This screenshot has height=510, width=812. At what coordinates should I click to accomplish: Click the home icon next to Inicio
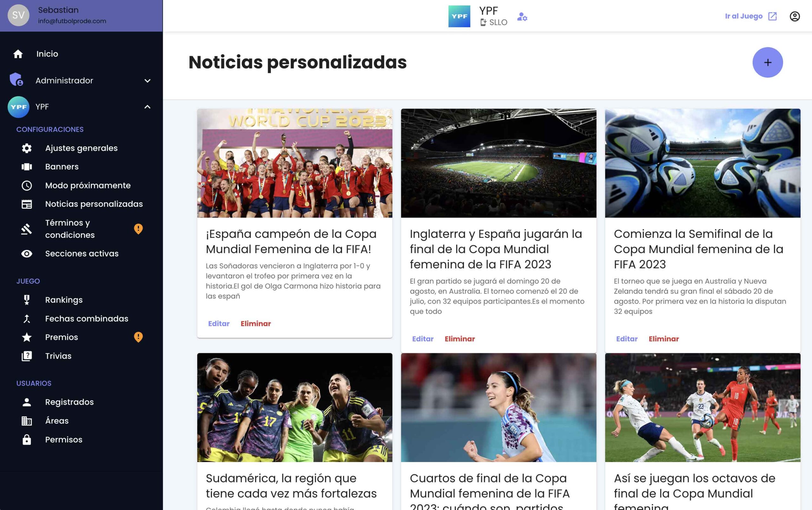point(18,54)
